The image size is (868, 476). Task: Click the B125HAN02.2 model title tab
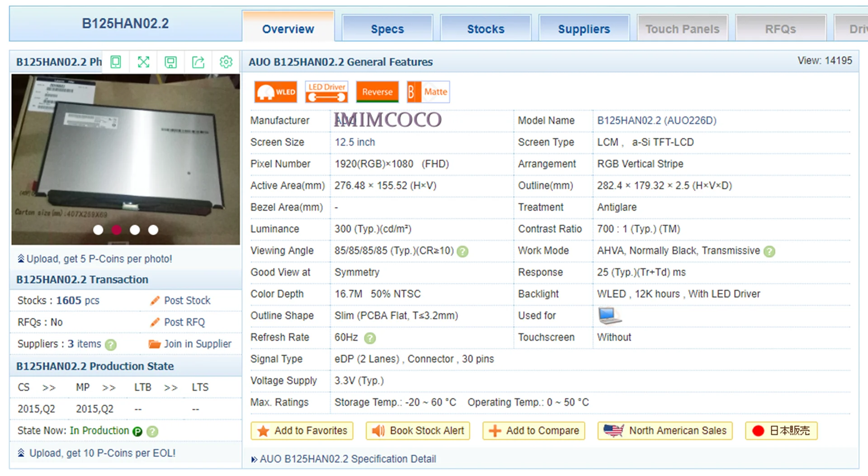click(x=125, y=24)
